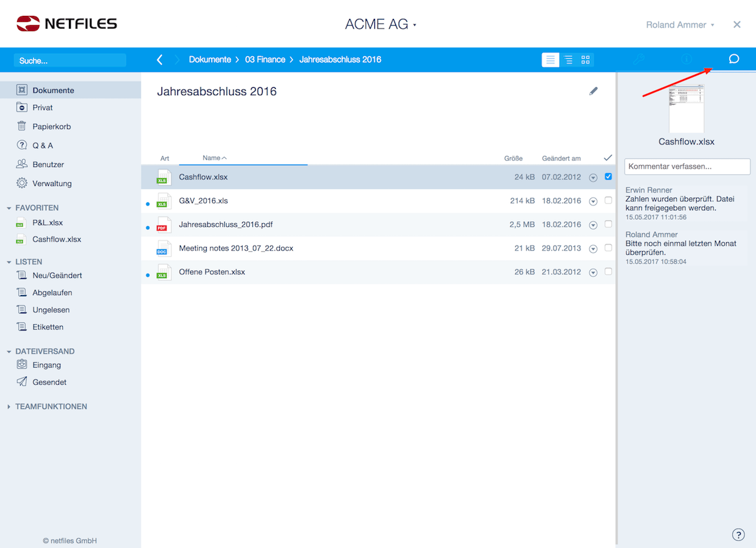Select the Offene Posten.xlsx checkbox
The height and width of the screenshot is (548, 756).
point(608,272)
